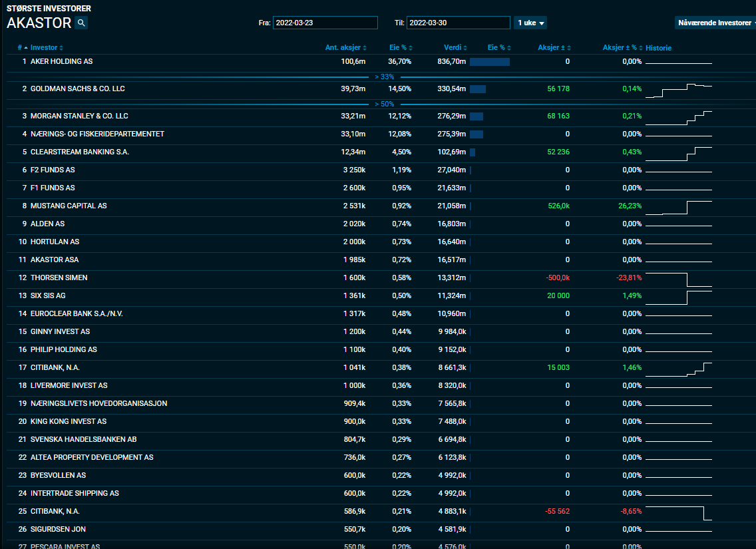Click Mustang Capital history sparkline

(x=678, y=208)
